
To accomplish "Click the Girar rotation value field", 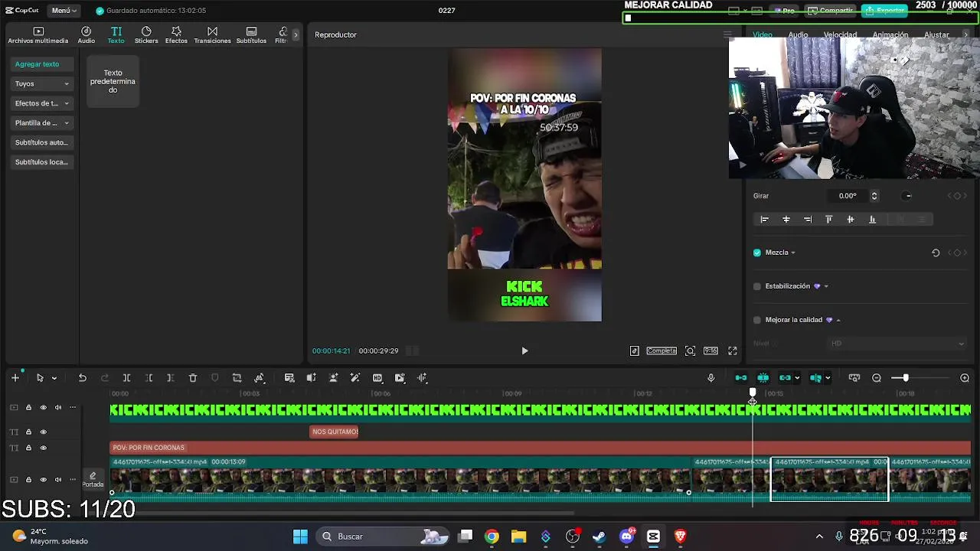I will point(848,196).
